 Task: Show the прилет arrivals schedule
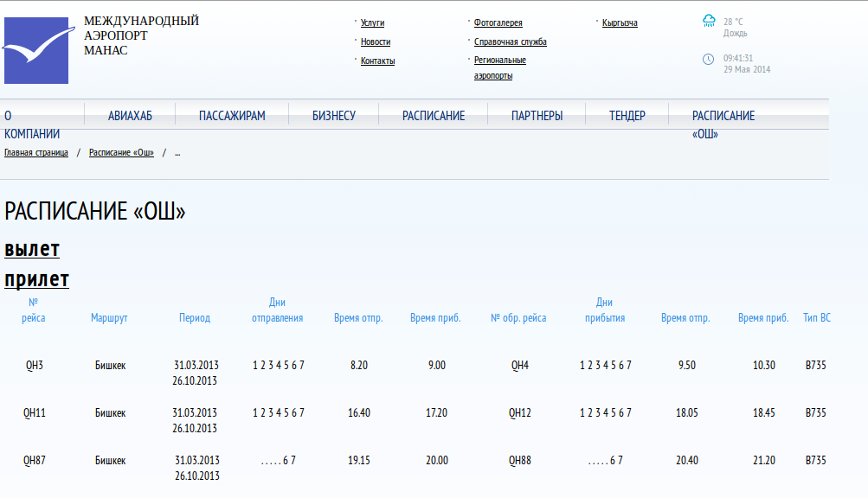coord(36,279)
